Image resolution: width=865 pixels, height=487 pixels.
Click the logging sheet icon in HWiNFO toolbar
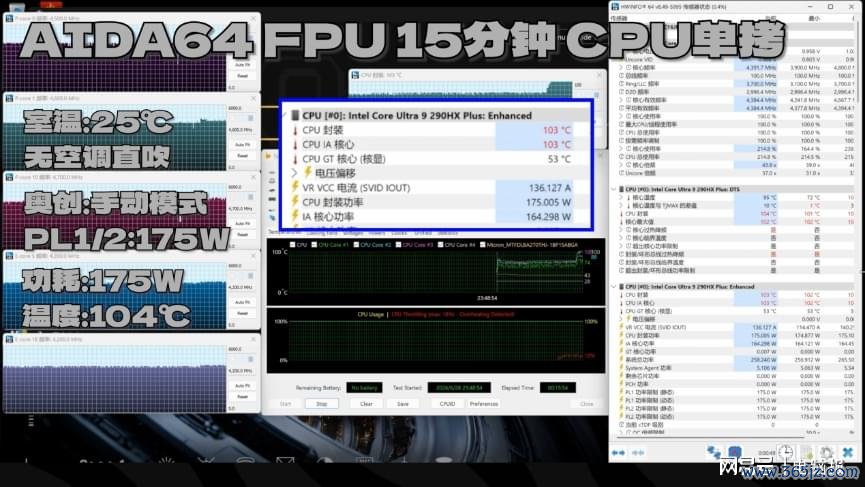pos(807,453)
